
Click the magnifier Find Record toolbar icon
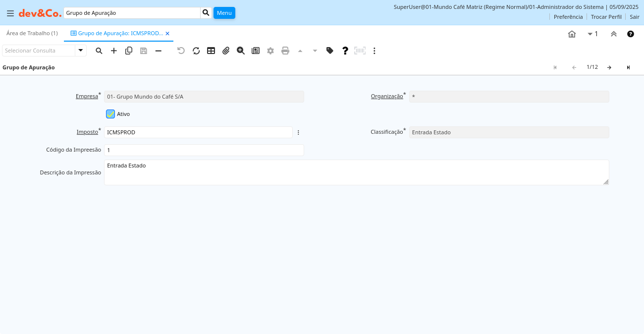coord(99,51)
